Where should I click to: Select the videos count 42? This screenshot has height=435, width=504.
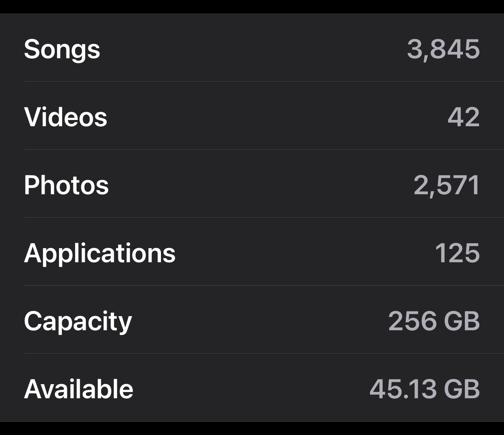[x=463, y=117]
